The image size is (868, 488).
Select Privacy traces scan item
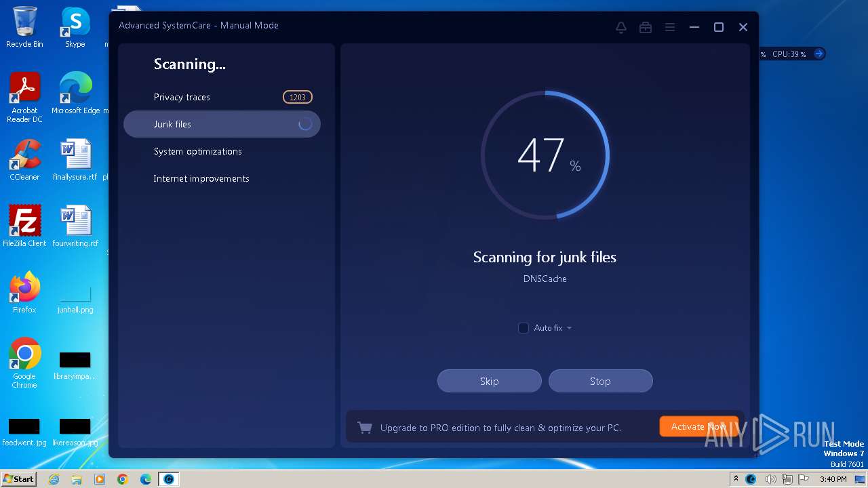[x=222, y=97]
